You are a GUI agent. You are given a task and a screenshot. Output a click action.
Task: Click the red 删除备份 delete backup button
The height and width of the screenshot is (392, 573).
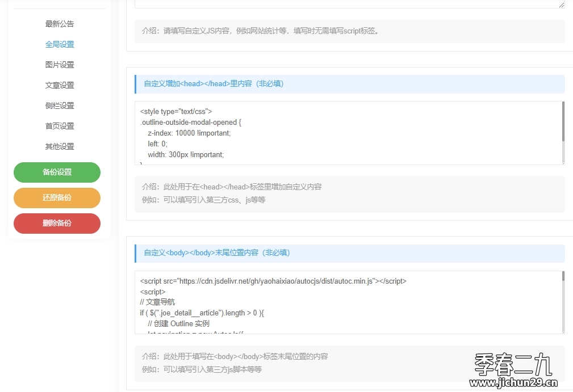(x=57, y=224)
